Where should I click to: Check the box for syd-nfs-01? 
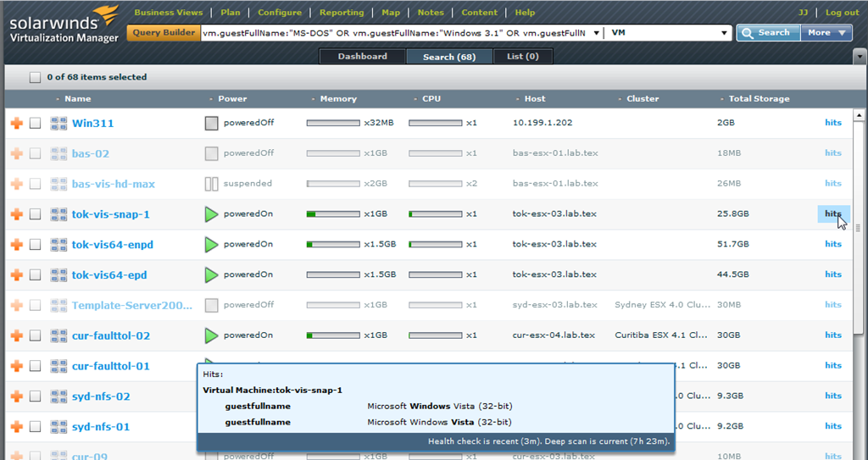tap(35, 427)
